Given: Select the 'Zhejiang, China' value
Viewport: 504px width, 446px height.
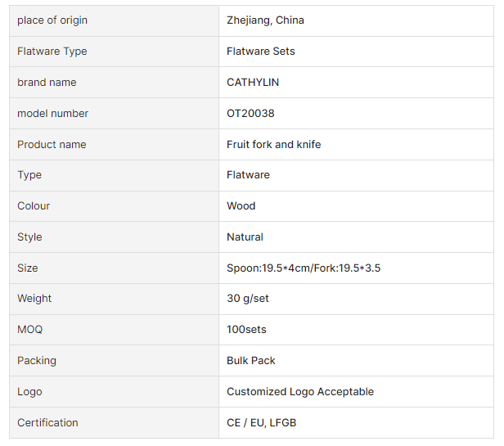Looking at the screenshot, I should (265, 20).
